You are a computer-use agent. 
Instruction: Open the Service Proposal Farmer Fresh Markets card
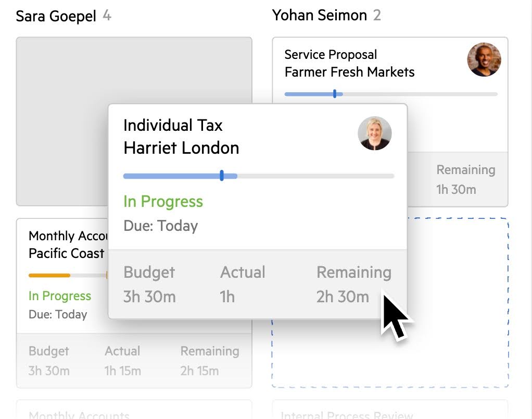pos(349,63)
